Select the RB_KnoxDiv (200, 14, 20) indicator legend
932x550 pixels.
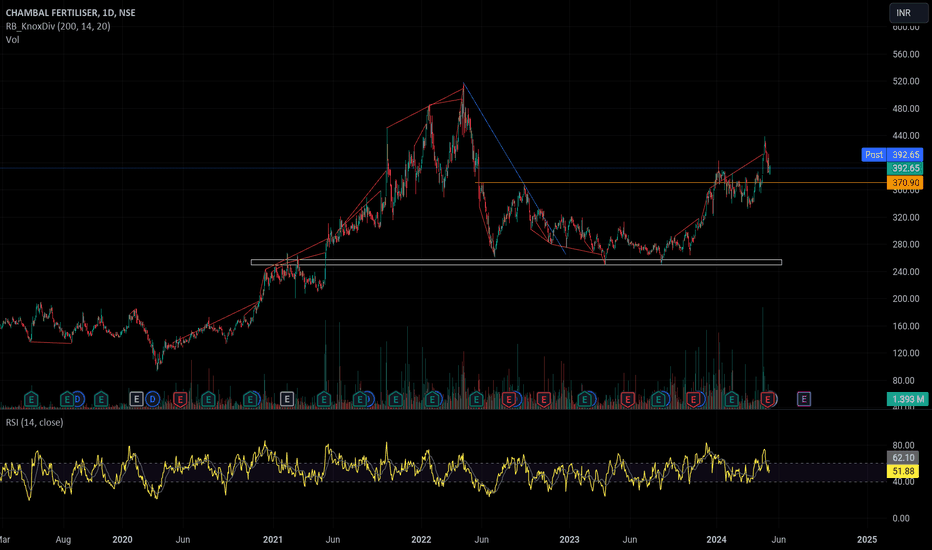point(58,26)
